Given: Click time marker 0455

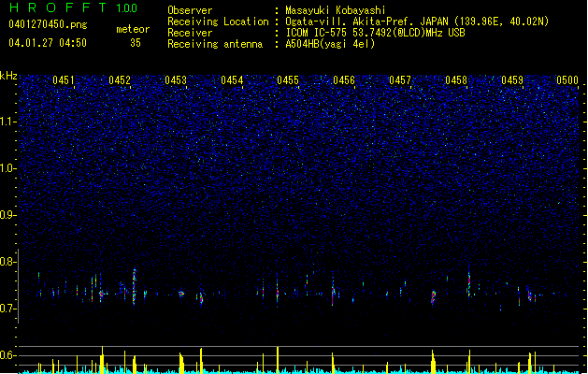Looking at the screenshot, I should (288, 80).
